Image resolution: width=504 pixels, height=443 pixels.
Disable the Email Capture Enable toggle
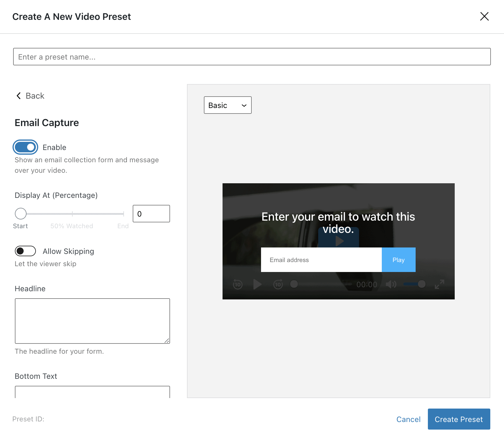[x=25, y=147]
